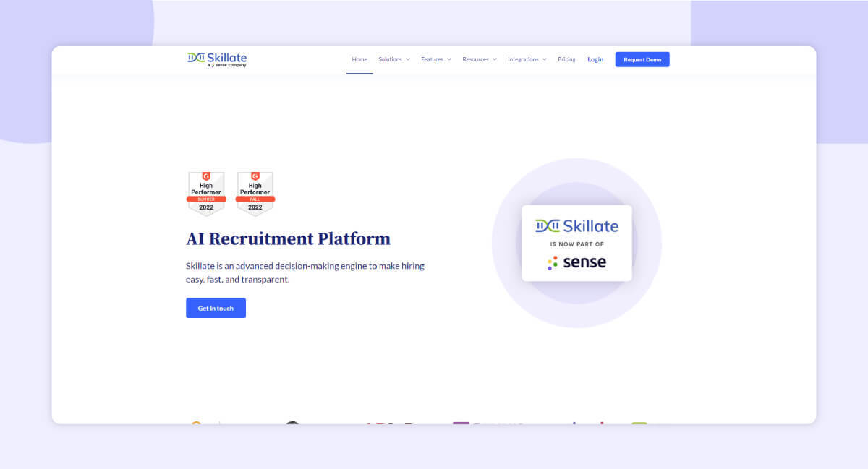Screen dimensions: 868x469
Task: Open the Features dropdown menu
Action: 435,59
